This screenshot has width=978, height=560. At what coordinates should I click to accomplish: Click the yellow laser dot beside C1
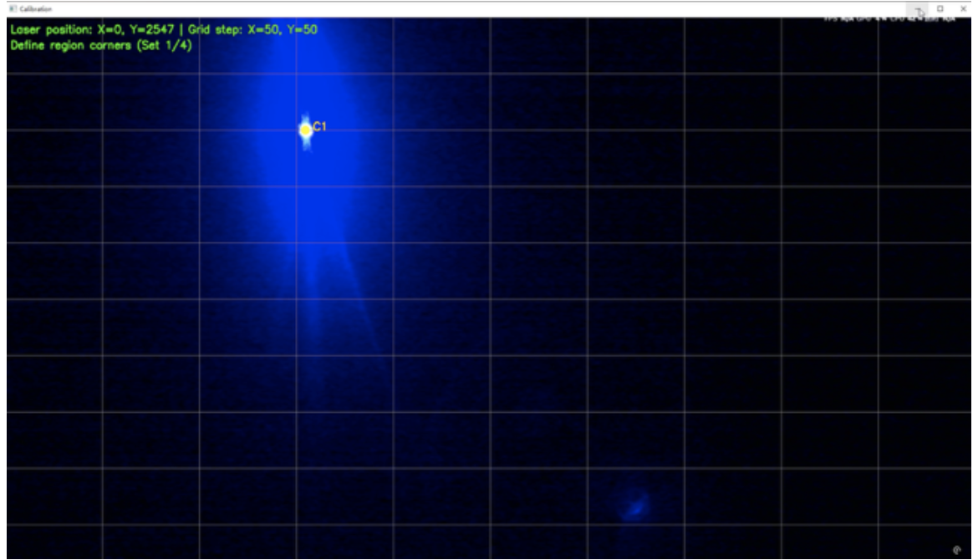click(x=305, y=130)
